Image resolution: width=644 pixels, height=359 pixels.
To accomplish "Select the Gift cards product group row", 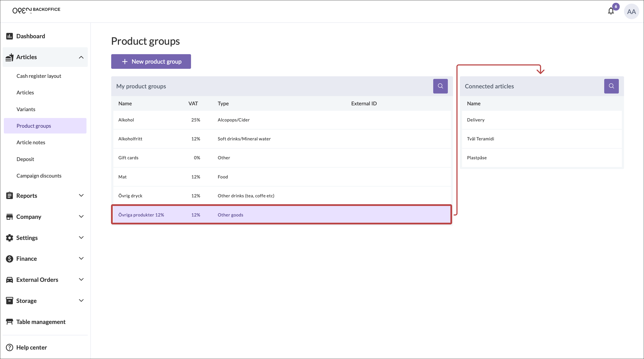I will point(282,158).
